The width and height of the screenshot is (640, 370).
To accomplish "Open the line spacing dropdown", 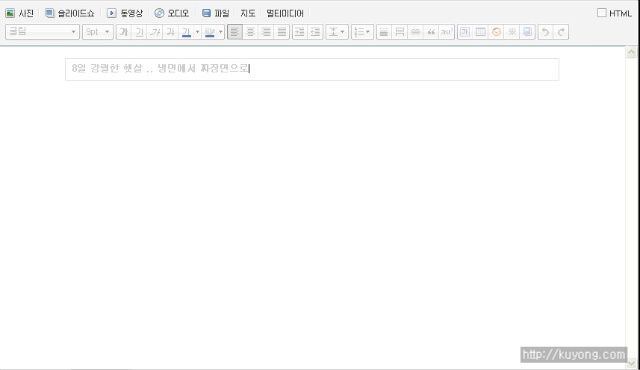I will [x=337, y=32].
